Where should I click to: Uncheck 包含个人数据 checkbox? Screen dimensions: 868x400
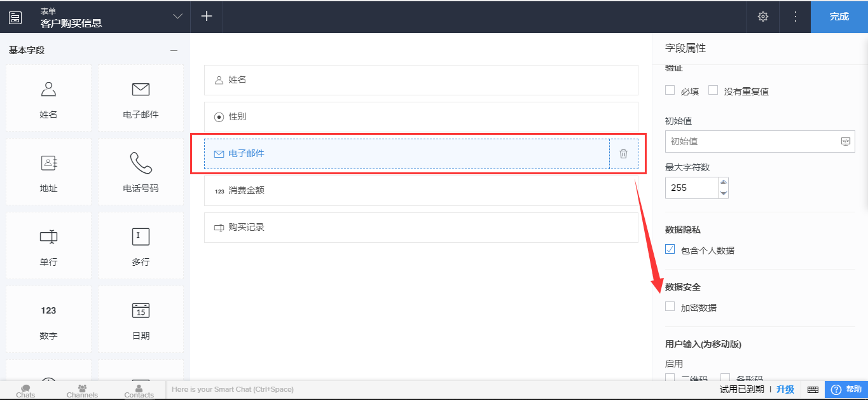point(670,249)
